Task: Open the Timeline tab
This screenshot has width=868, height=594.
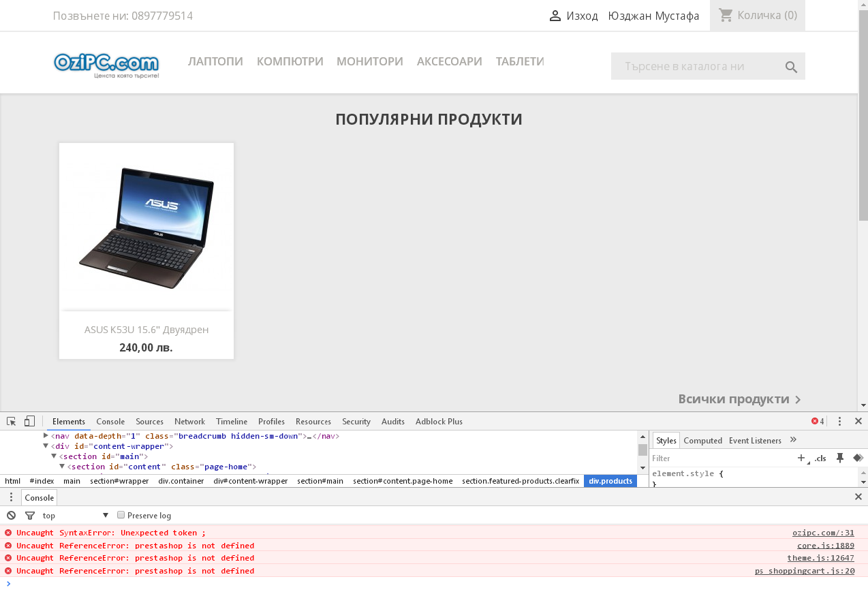Action: click(232, 422)
